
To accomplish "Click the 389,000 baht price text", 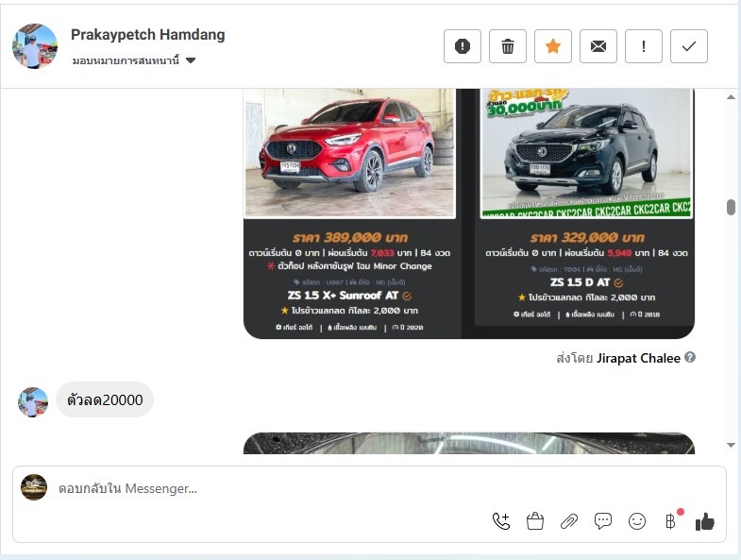I will [349, 237].
